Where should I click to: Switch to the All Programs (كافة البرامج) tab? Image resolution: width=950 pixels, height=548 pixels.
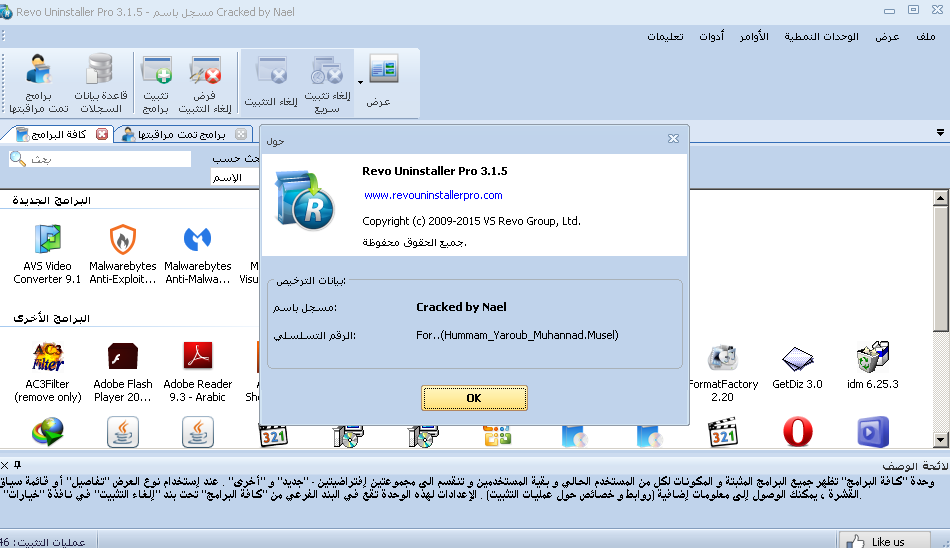coord(58,134)
